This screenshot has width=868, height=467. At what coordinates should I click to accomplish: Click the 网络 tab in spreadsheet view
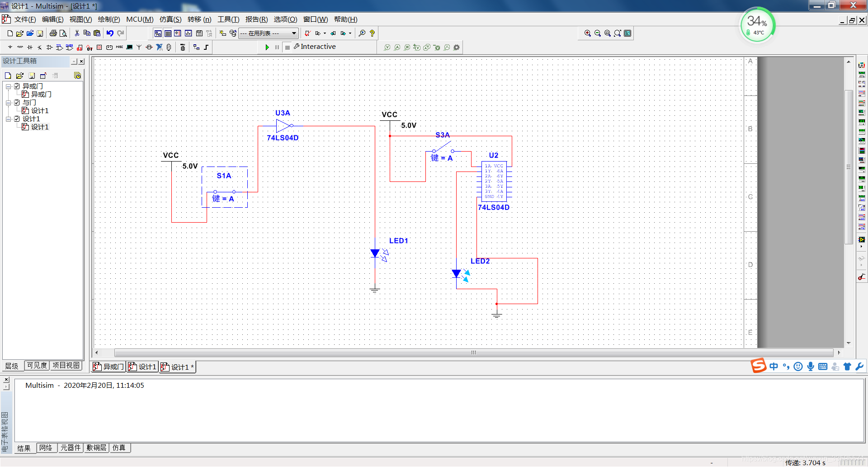[46, 448]
